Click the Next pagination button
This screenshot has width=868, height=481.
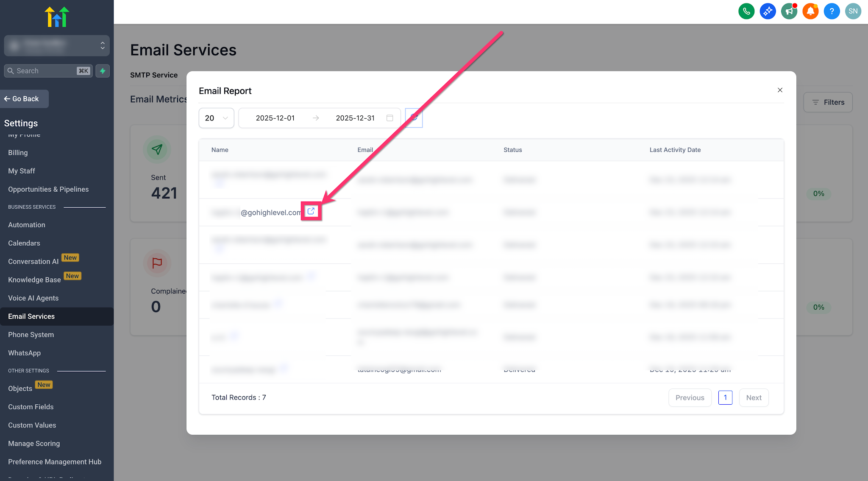click(x=754, y=397)
